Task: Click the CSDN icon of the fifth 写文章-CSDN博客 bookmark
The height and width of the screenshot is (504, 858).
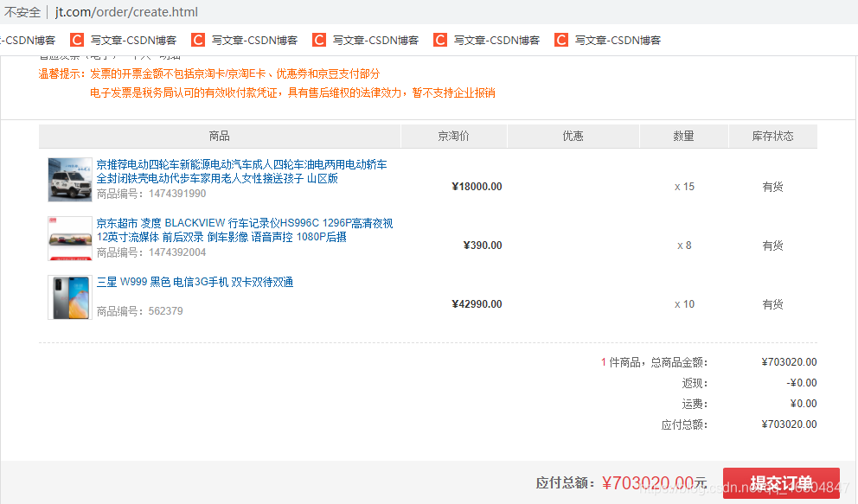Action: [560, 40]
